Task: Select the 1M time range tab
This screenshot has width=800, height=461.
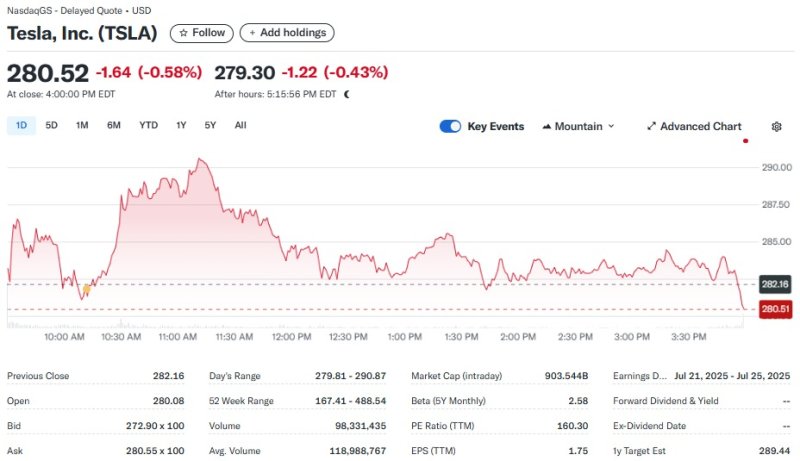Action: click(82, 125)
